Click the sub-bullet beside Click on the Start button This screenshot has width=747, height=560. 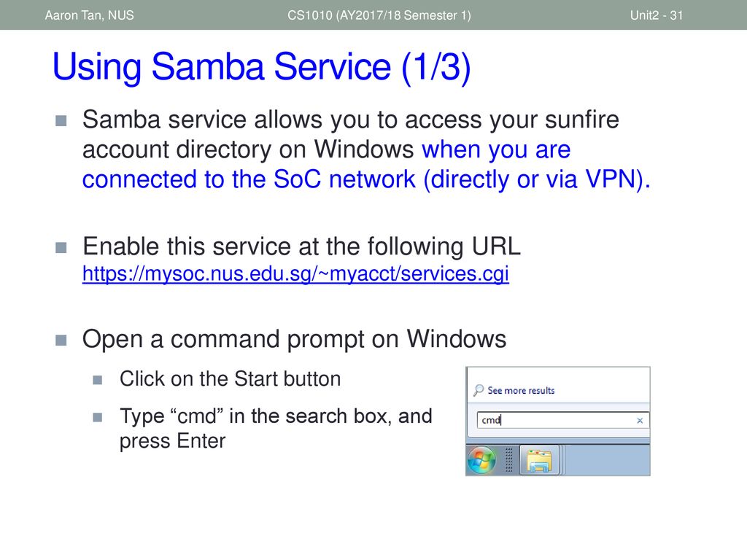tap(98, 380)
